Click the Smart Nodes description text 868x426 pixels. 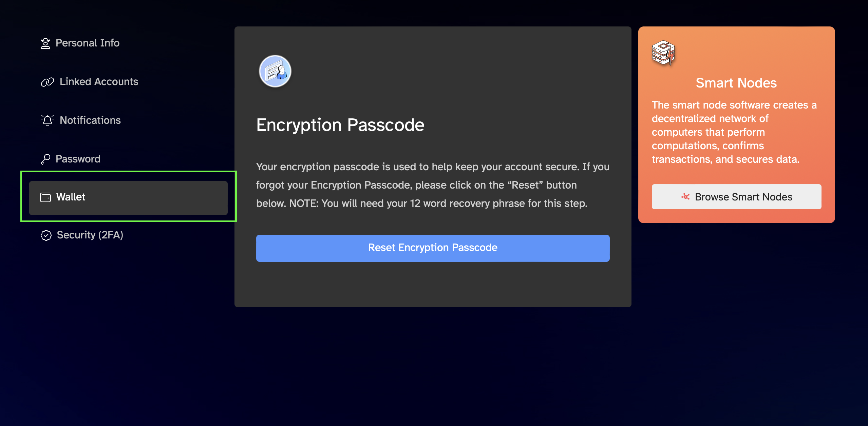point(734,132)
